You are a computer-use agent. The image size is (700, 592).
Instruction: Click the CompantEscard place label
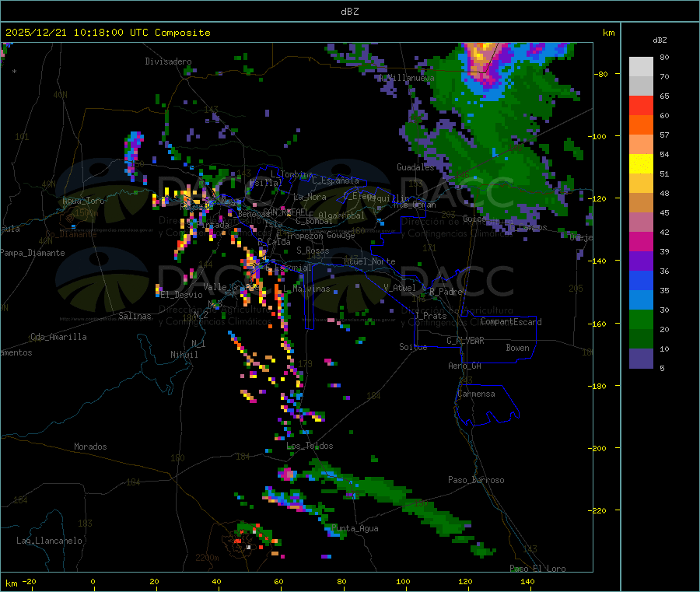pos(511,322)
